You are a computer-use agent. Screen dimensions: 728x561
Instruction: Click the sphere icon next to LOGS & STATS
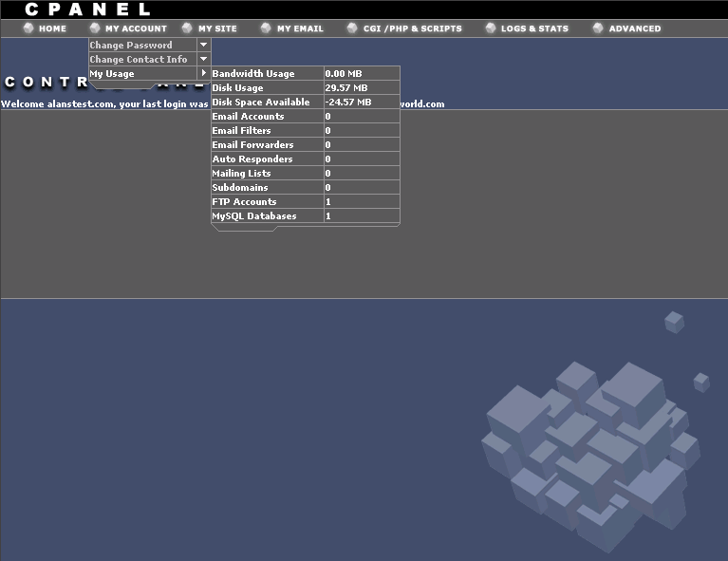[x=491, y=28]
